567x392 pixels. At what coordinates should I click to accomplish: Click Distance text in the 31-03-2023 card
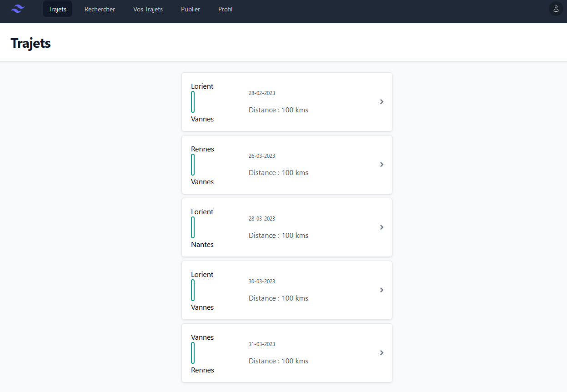pyautogui.click(x=278, y=361)
